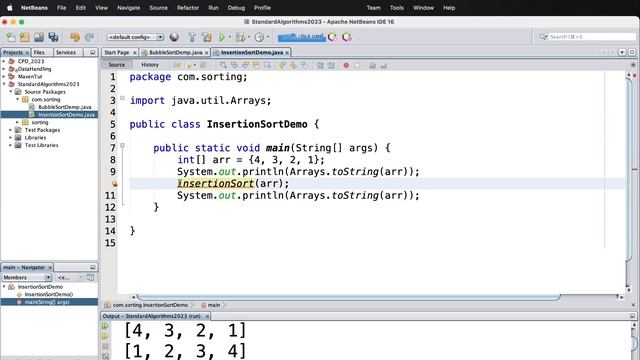Click the Profile Project toolbar icon

tap(259, 37)
